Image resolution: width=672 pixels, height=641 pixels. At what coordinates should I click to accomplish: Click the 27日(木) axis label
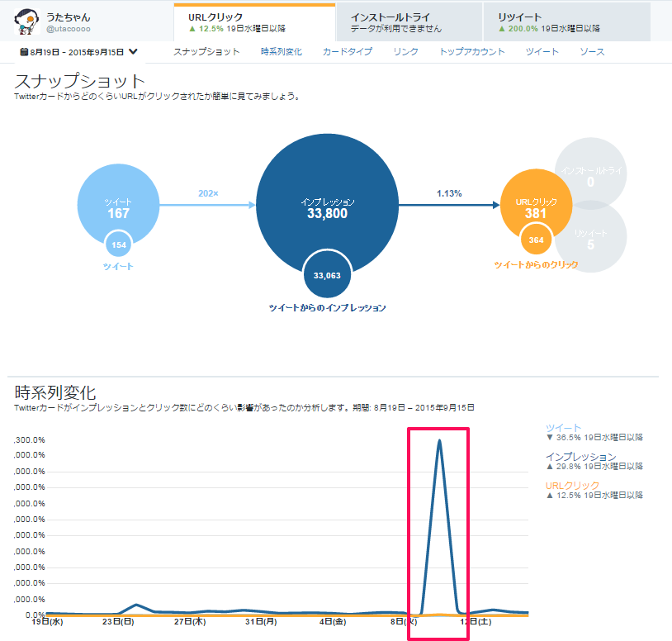[190, 622]
